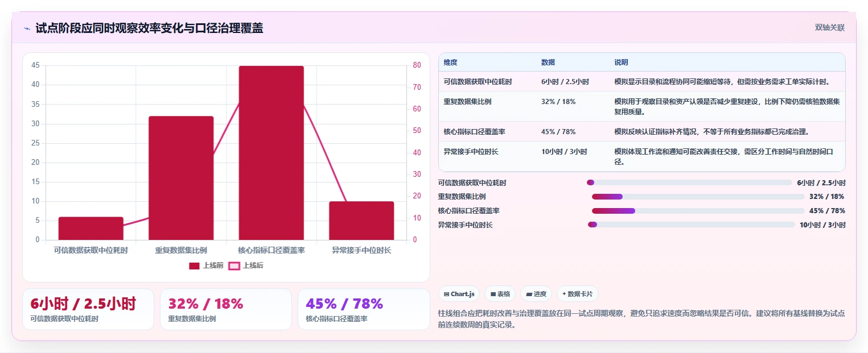Click the x-axis label 核心指标口径覆盖率 under the chart

pos(271,250)
